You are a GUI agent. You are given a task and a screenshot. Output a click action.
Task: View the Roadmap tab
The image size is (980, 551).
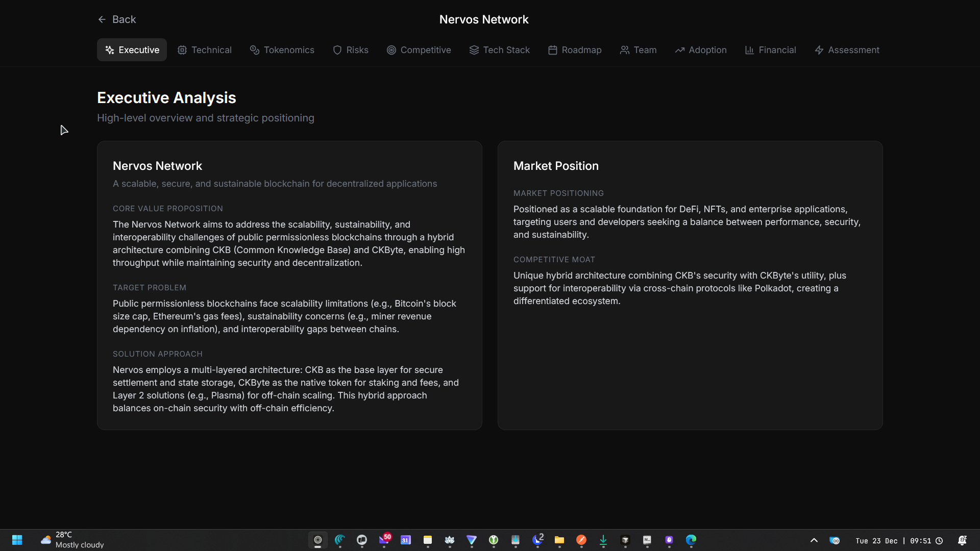tap(575, 50)
